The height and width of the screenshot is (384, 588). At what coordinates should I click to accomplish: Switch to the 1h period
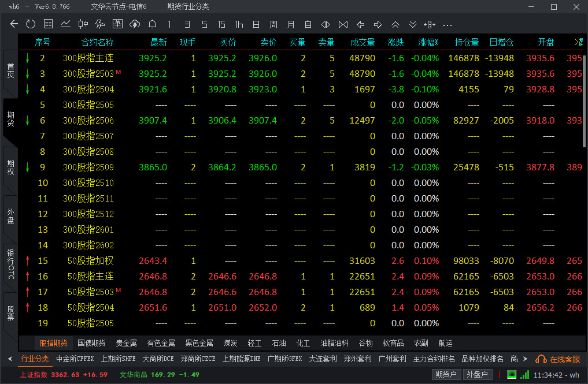click(x=239, y=24)
